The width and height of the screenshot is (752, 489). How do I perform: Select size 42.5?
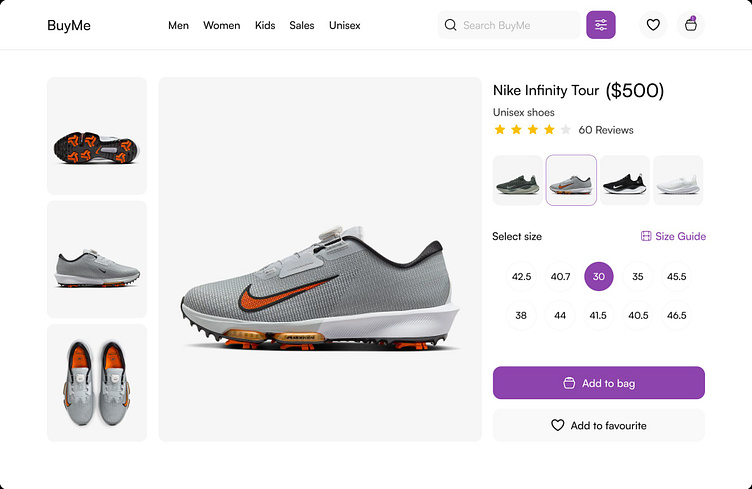[x=521, y=277]
